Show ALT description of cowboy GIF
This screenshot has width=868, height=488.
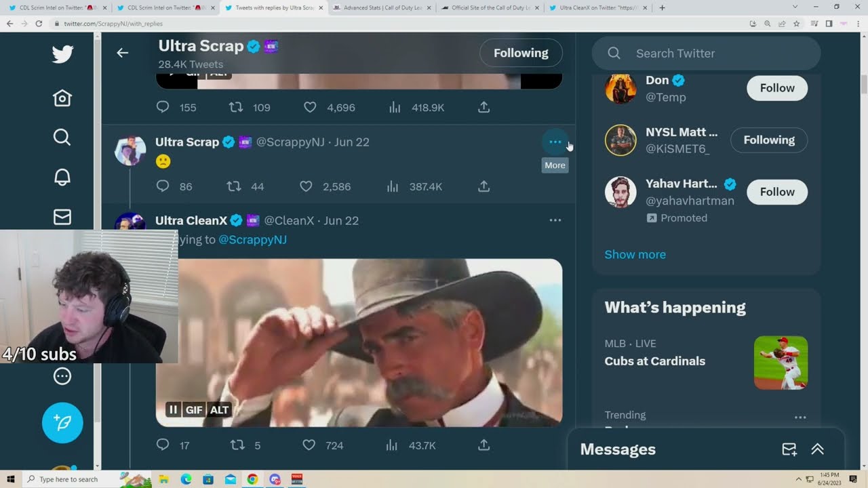click(219, 409)
